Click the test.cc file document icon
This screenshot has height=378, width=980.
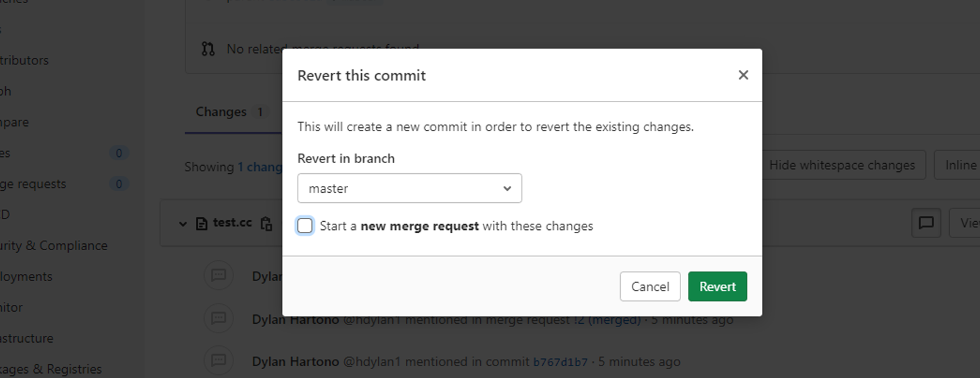pos(201,224)
